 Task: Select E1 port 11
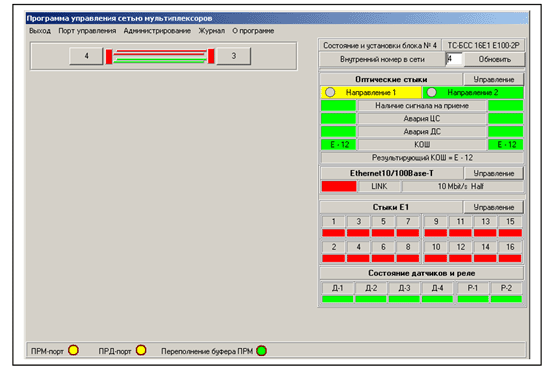pyautogui.click(x=460, y=222)
